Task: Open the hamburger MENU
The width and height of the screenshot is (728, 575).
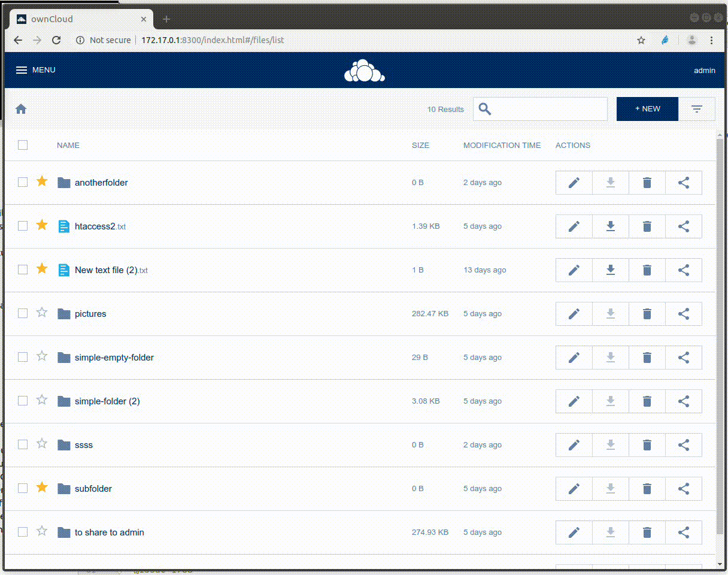Action: tap(35, 70)
